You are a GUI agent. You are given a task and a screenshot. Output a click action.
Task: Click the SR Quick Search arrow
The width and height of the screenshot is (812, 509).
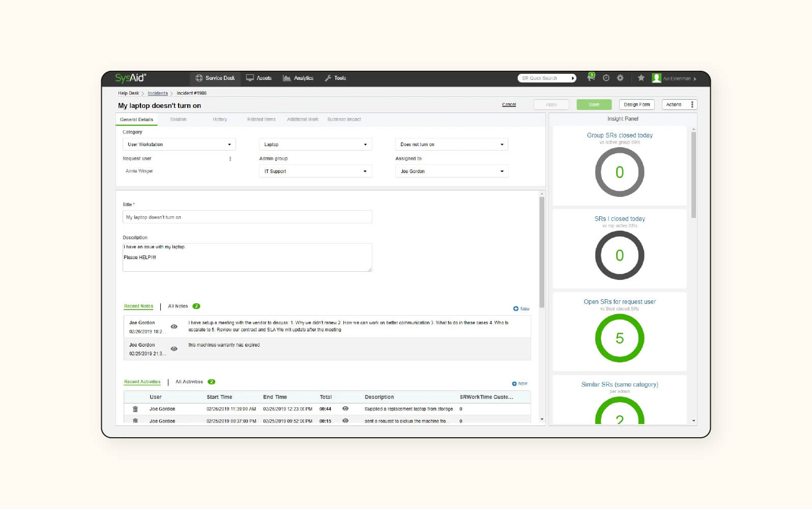[573, 78]
